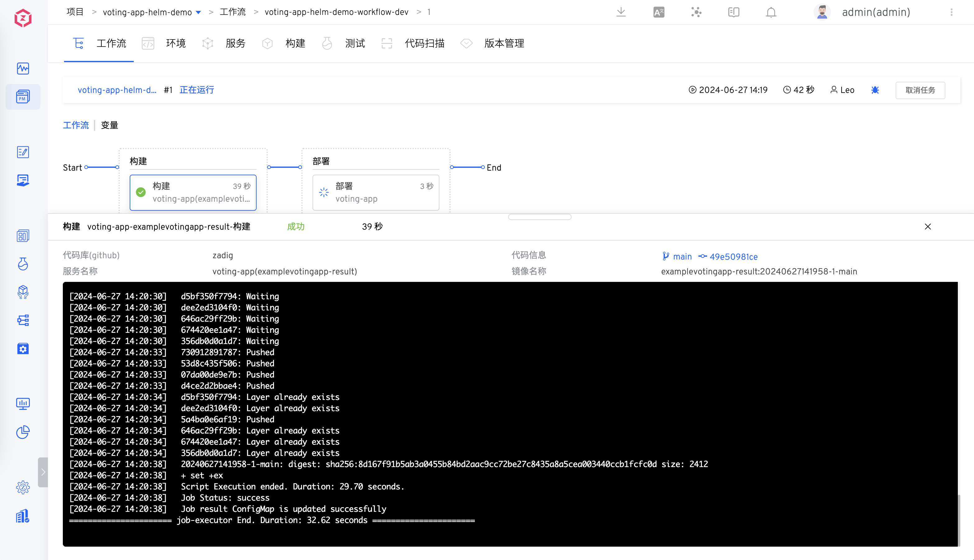Open the system settings gear sidebar icon
Viewport: 974px width, 560px height.
point(23,487)
